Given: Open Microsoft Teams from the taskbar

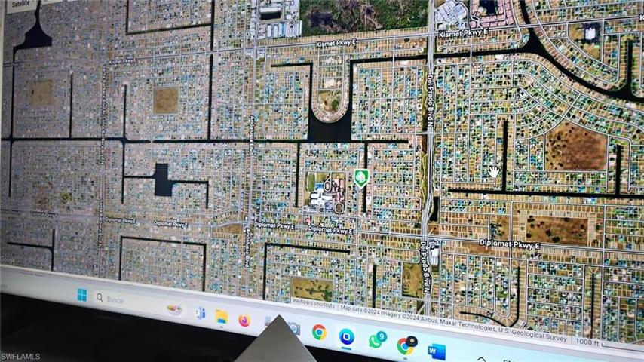Looking at the screenshot, I should pos(201,313).
